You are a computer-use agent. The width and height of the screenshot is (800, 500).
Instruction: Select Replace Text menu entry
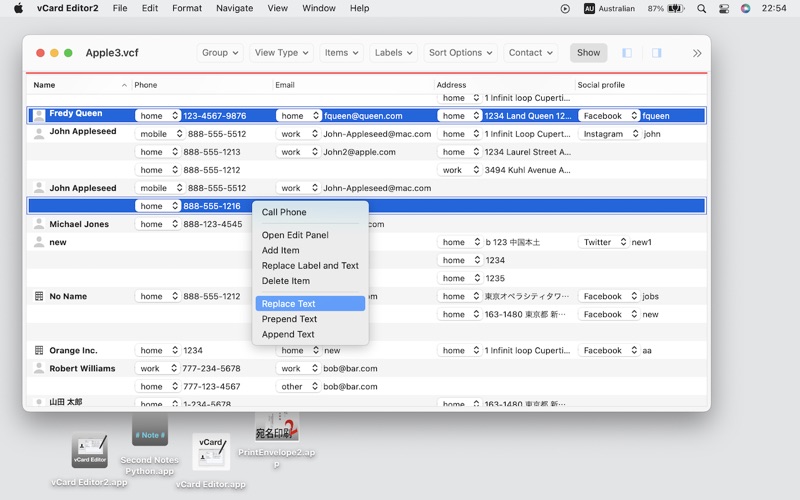(310, 304)
